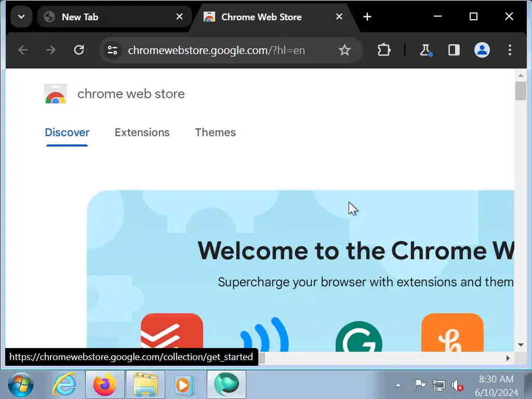532x399 pixels.
Task: Maximize the browser window
Action: (x=473, y=16)
